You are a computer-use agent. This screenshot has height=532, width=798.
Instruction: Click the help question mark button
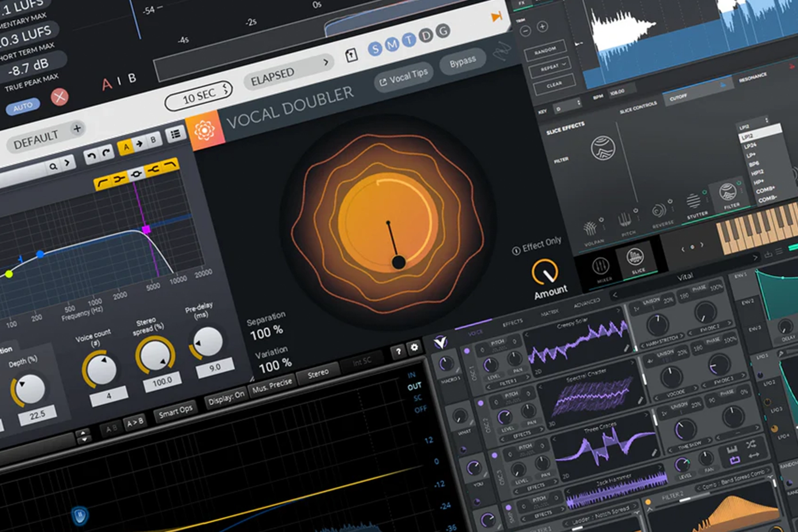[x=398, y=352]
